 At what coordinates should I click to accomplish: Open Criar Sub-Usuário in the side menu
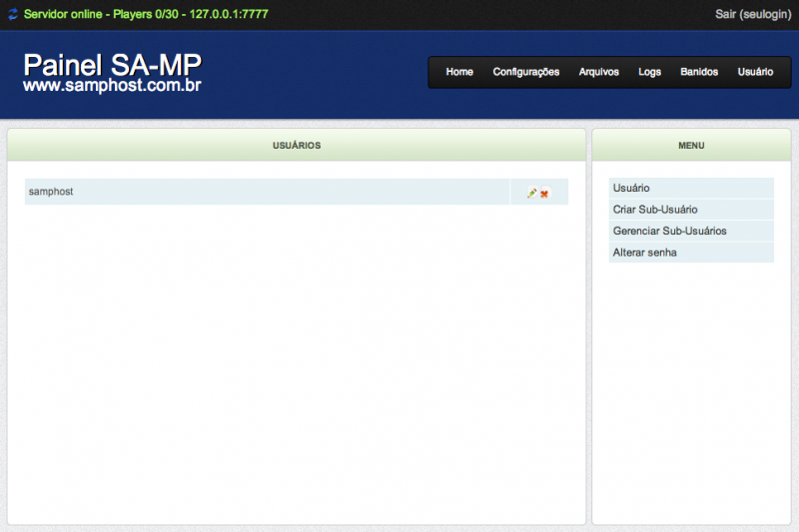coord(691,210)
